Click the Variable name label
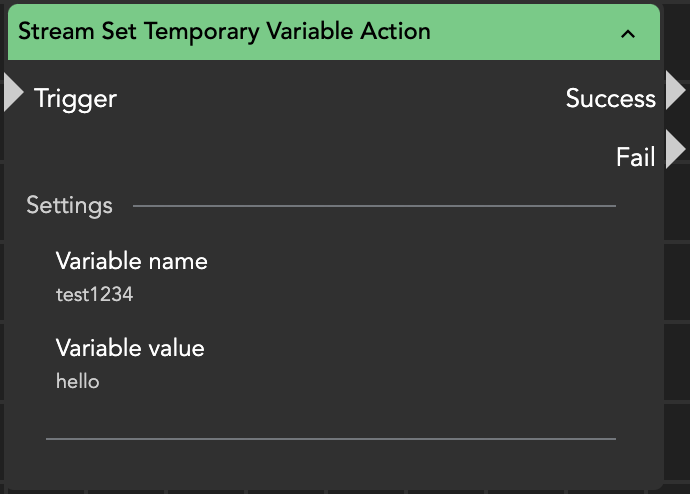690x494 pixels. coord(131,261)
